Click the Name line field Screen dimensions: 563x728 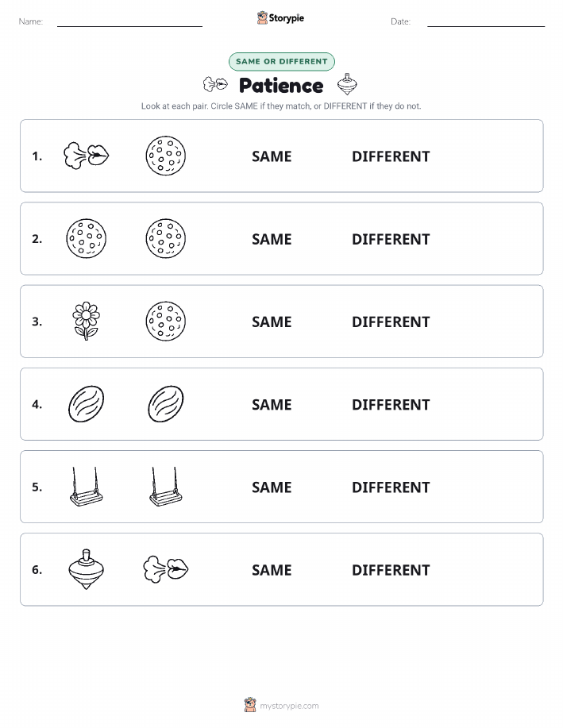pyautogui.click(x=129, y=21)
